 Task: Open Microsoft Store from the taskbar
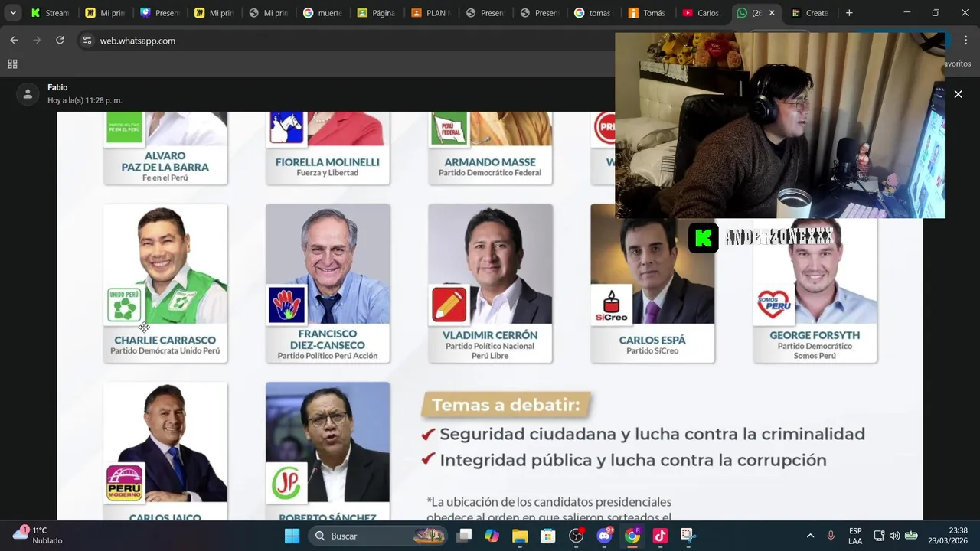point(548,536)
